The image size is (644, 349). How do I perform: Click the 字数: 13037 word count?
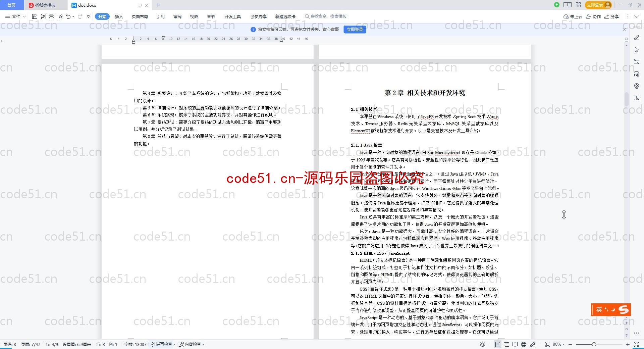point(136,344)
